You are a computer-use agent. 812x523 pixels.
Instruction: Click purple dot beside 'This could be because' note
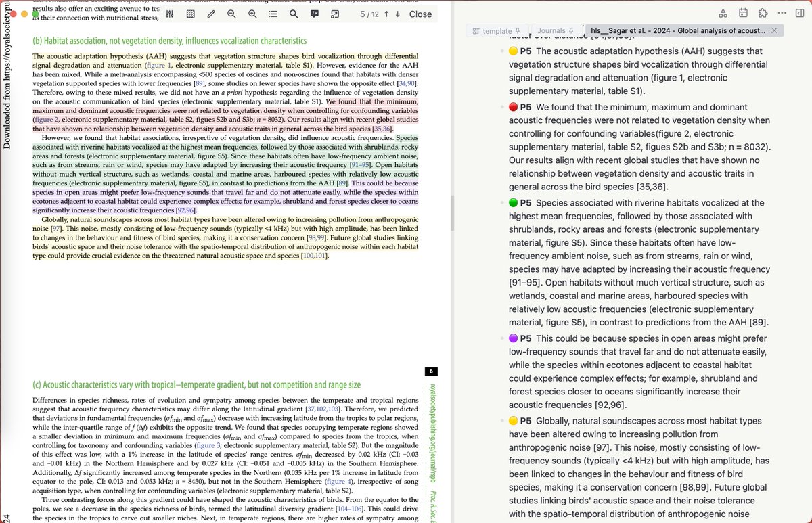pyautogui.click(x=514, y=338)
